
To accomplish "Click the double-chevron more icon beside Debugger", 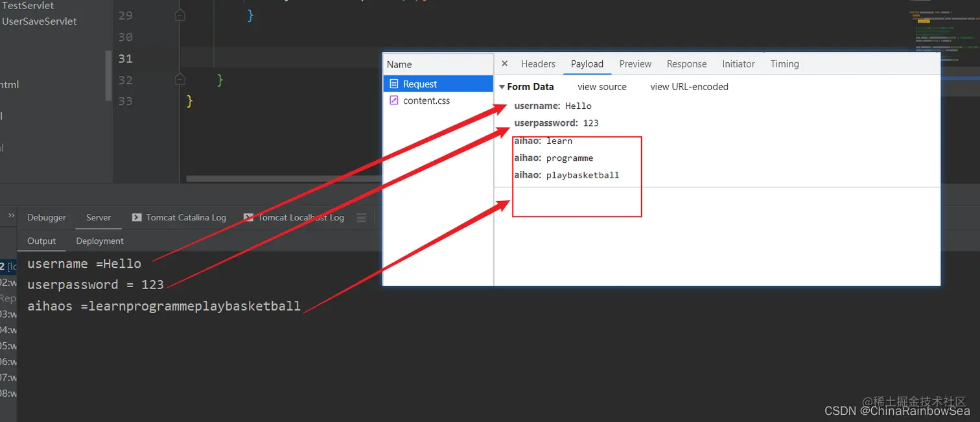I will (x=11, y=215).
